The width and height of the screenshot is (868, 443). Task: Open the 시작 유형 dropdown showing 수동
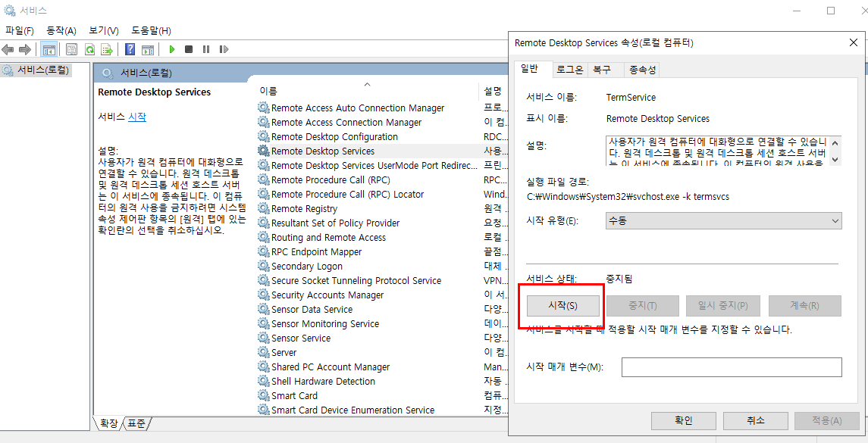pos(724,220)
